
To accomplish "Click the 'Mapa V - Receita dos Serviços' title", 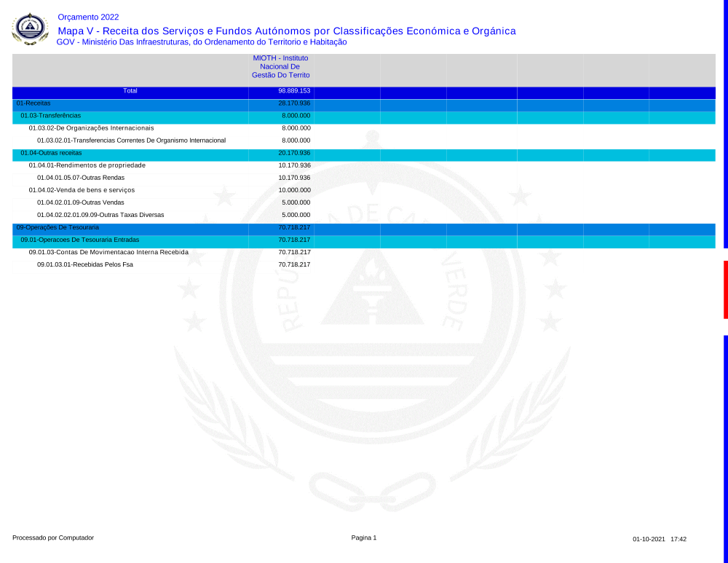I will pos(286,31).
